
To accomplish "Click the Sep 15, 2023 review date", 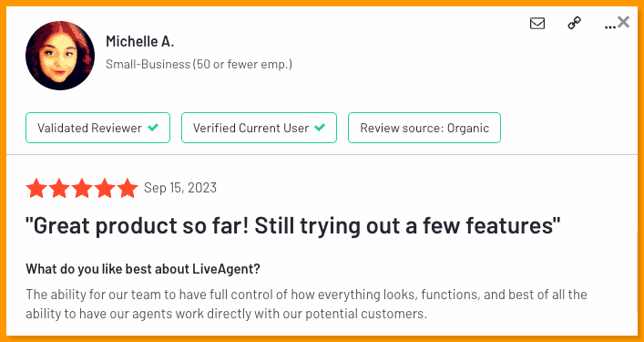I will pos(180,188).
